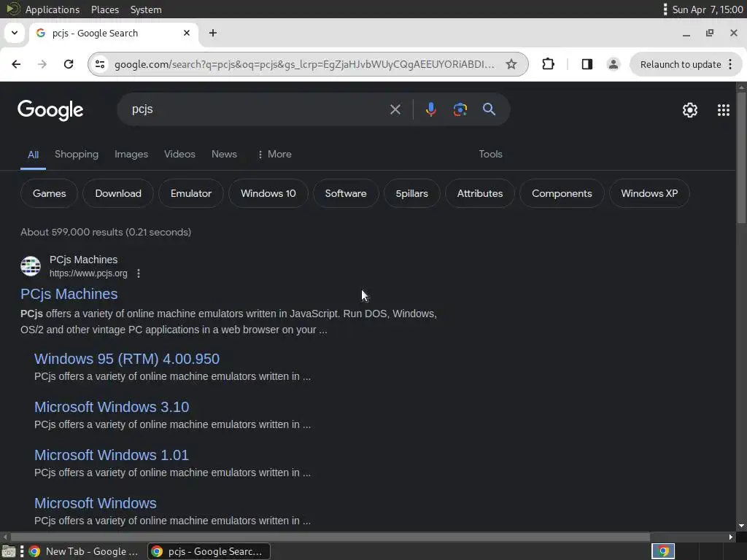Viewport: 747px width, 560px height.
Task: Select the All results tab
Action: tap(33, 155)
